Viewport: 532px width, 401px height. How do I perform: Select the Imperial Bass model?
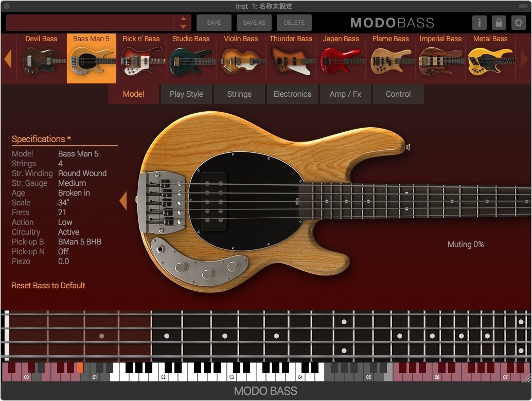(440, 58)
